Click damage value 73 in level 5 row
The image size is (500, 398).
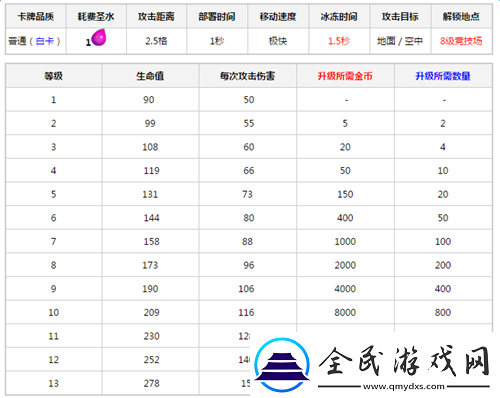tap(247, 194)
